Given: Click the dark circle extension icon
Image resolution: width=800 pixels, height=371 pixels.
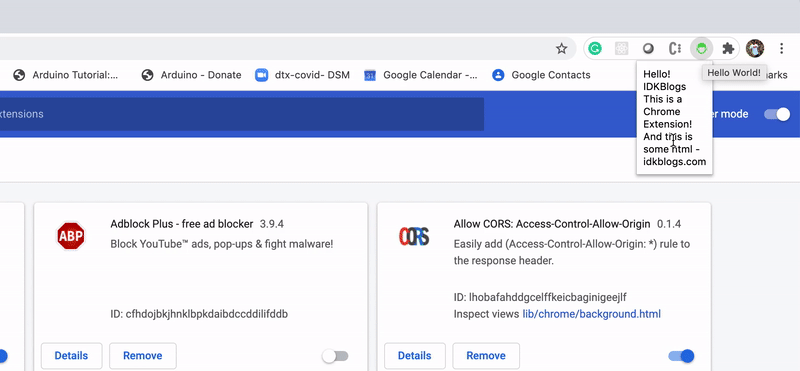Looking at the screenshot, I should (648, 48).
